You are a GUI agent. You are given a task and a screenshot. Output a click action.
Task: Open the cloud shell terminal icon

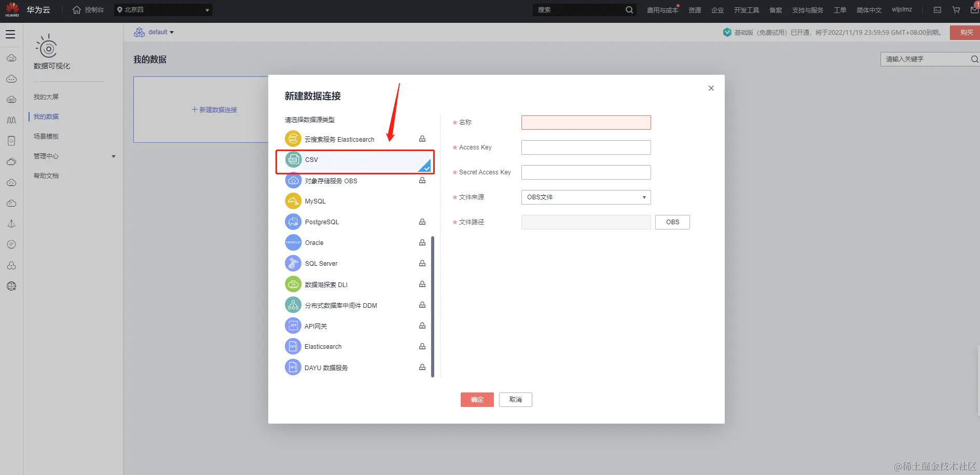point(937,10)
